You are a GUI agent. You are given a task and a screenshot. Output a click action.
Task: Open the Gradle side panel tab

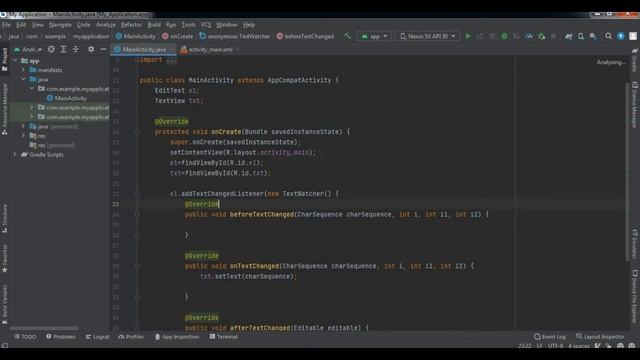point(635,60)
